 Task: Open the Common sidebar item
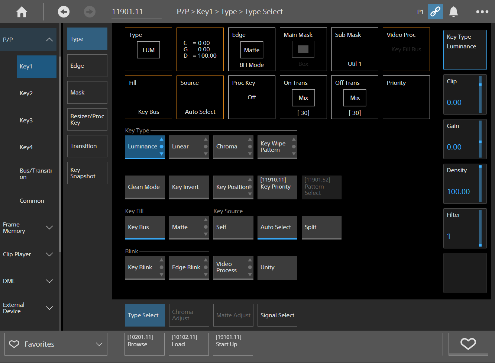[x=37, y=201]
